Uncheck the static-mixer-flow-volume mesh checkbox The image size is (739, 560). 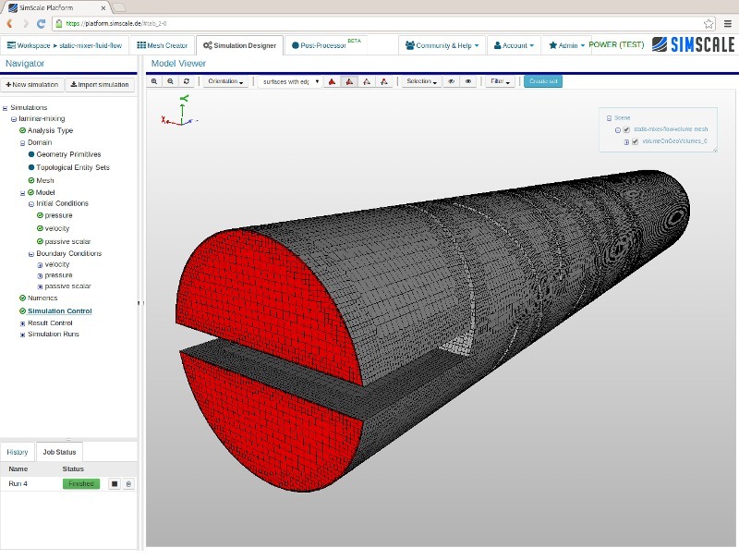626,129
